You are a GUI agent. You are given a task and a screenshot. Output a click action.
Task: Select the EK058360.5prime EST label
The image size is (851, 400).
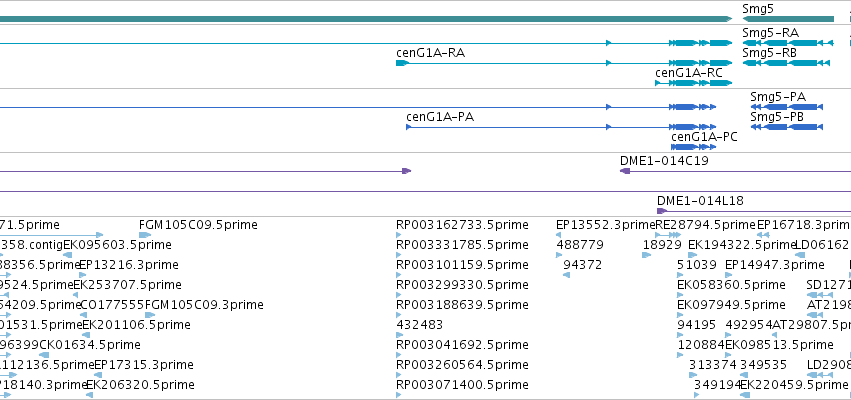coord(731,285)
